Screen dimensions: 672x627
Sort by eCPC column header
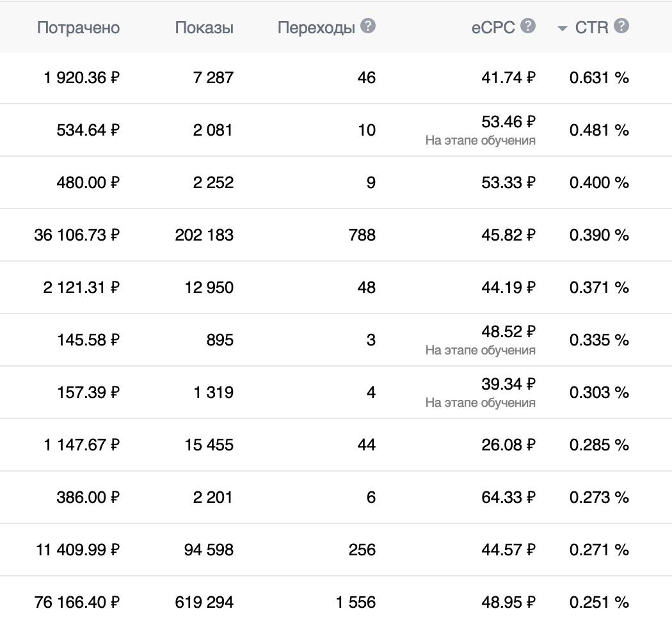pos(493,28)
